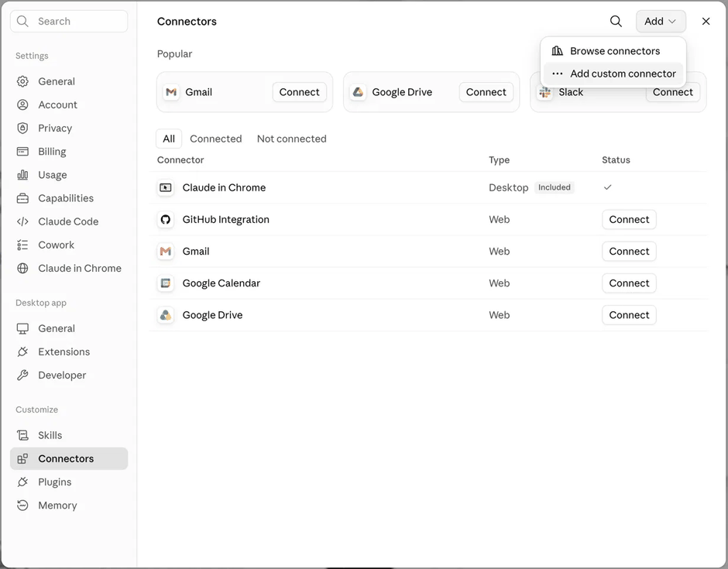The width and height of the screenshot is (728, 569).
Task: Click the Usage bar chart icon
Action: click(22, 175)
